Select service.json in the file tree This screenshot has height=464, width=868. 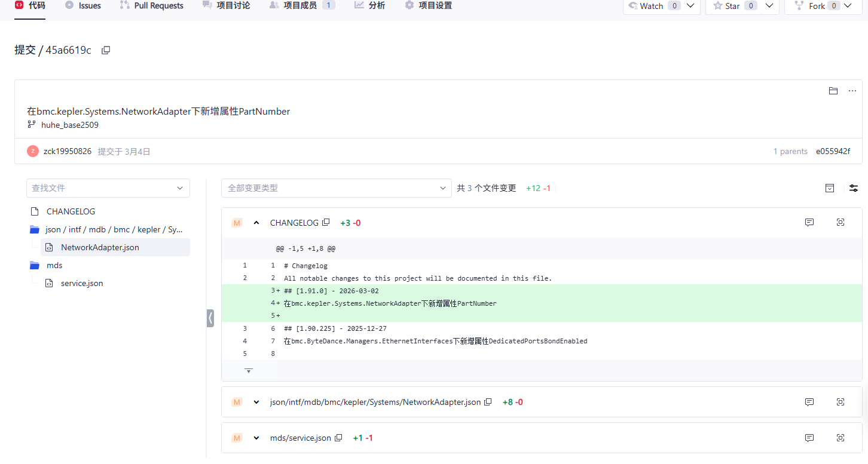(x=82, y=283)
